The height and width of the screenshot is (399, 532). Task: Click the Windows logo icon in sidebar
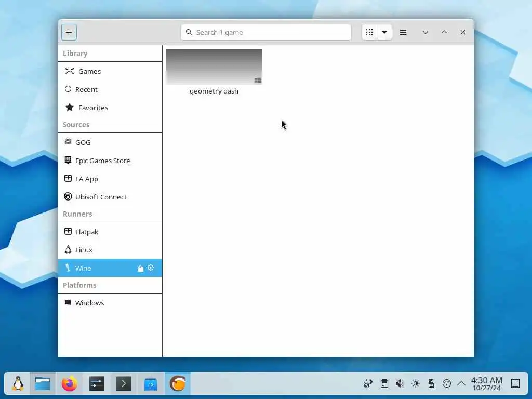tap(68, 302)
